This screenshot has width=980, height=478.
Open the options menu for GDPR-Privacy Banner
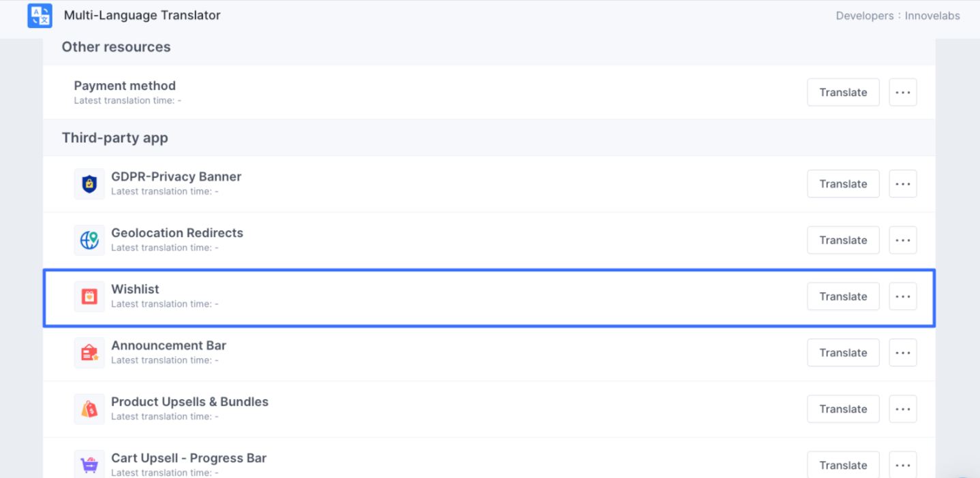point(902,184)
